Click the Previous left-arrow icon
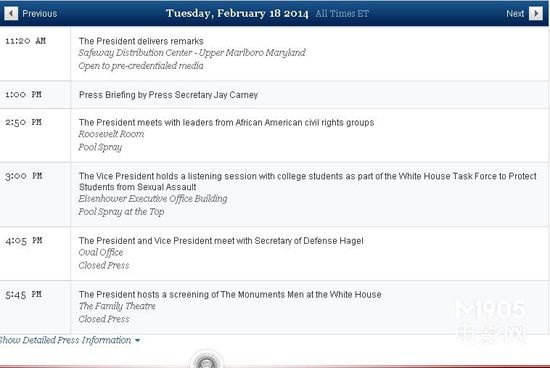Image resolution: width=550 pixels, height=368 pixels. (x=11, y=14)
